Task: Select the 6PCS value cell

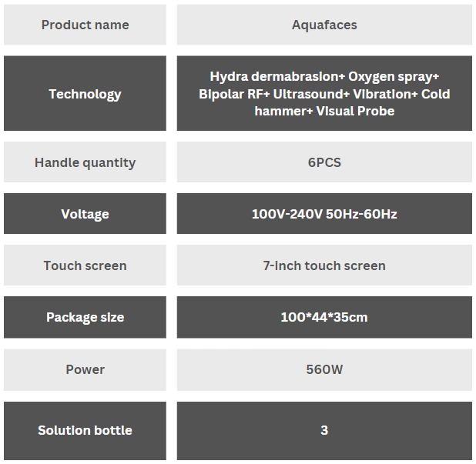Action: (x=324, y=162)
